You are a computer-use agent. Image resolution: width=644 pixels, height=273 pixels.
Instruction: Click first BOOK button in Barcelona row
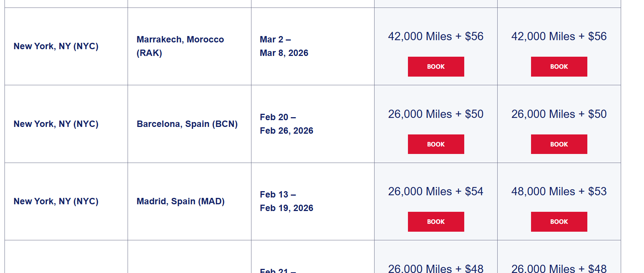pos(436,144)
